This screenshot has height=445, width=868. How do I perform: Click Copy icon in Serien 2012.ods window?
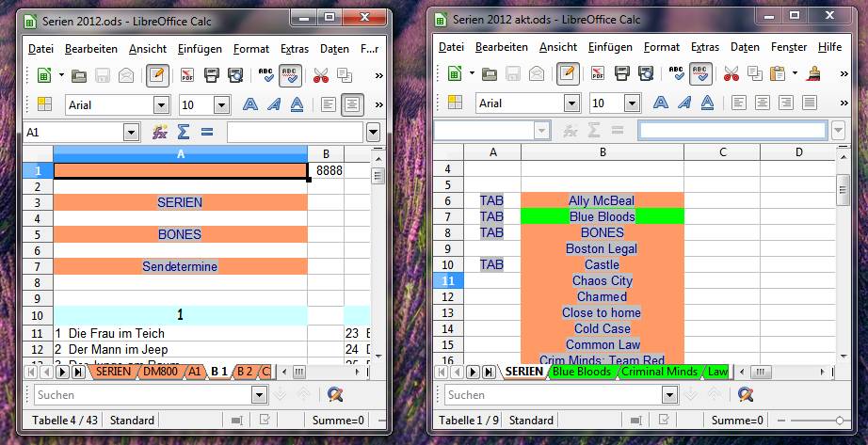click(345, 75)
